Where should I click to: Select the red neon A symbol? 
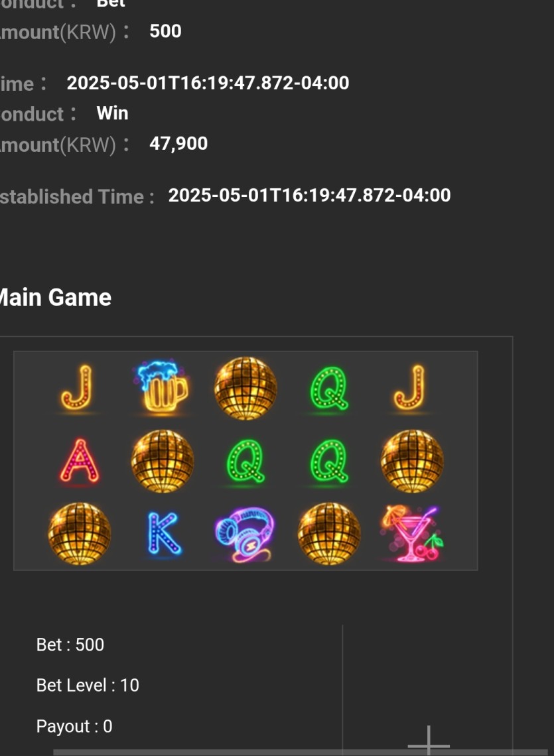(80, 460)
